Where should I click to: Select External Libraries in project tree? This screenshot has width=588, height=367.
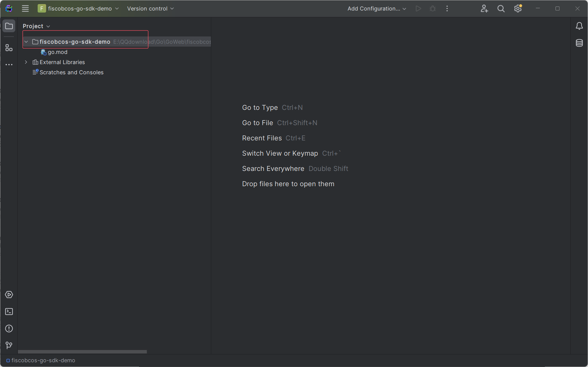pos(59,62)
